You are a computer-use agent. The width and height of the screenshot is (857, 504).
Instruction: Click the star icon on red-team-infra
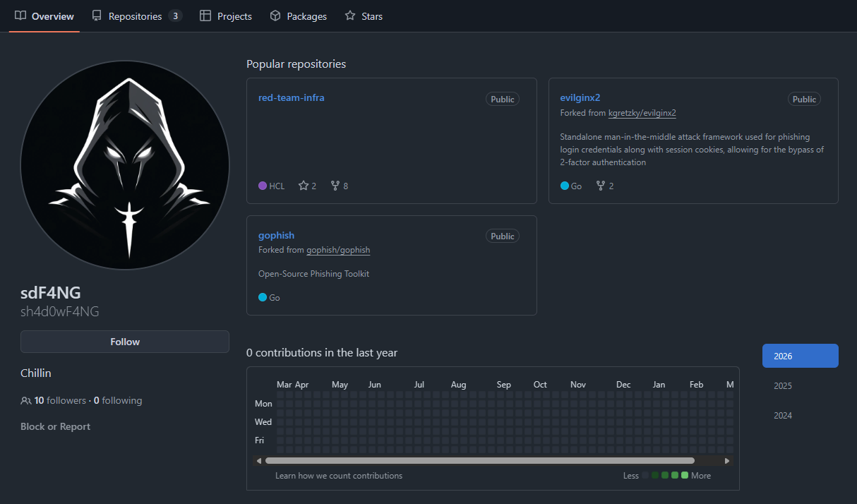click(304, 186)
